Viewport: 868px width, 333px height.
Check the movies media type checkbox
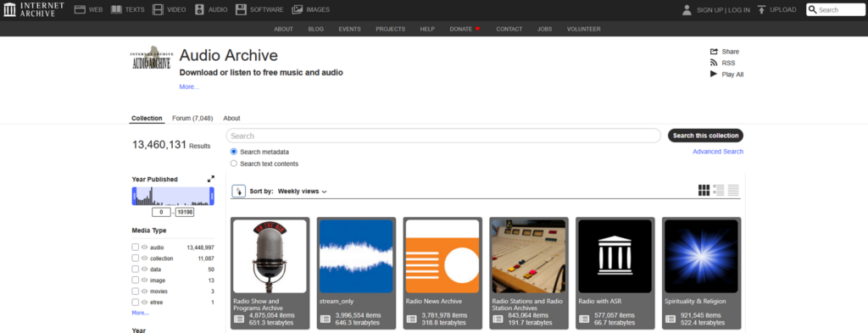(x=136, y=291)
